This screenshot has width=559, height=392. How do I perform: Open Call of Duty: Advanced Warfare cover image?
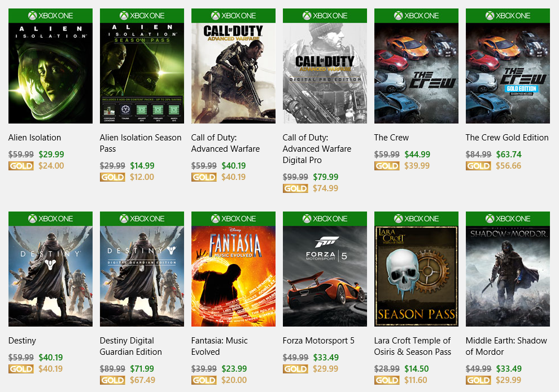click(233, 73)
